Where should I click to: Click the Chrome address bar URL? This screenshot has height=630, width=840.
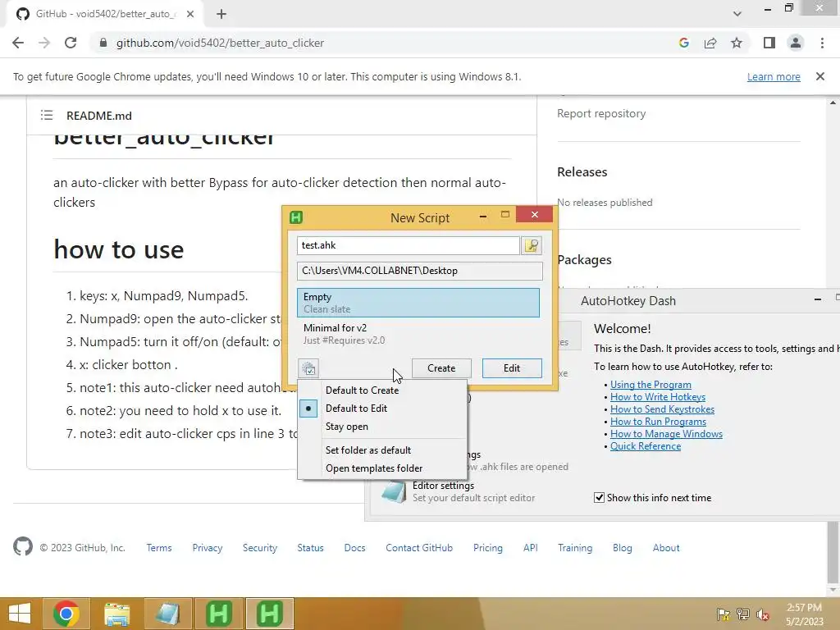pos(220,43)
